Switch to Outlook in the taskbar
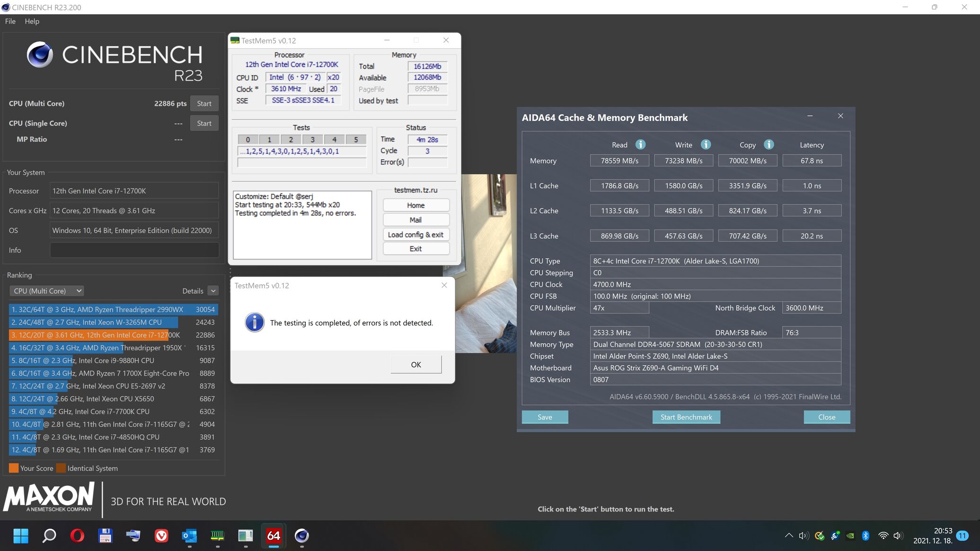 point(189,536)
